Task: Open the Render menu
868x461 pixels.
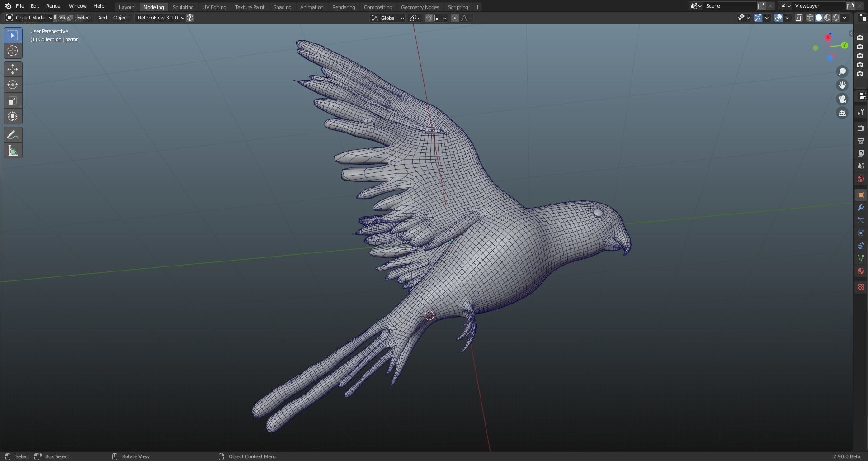Action: [54, 6]
